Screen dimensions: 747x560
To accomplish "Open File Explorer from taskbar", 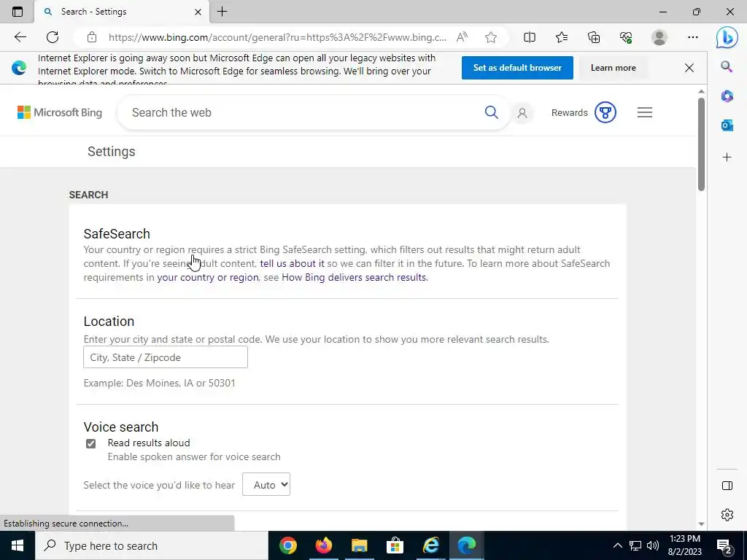I will (359, 545).
